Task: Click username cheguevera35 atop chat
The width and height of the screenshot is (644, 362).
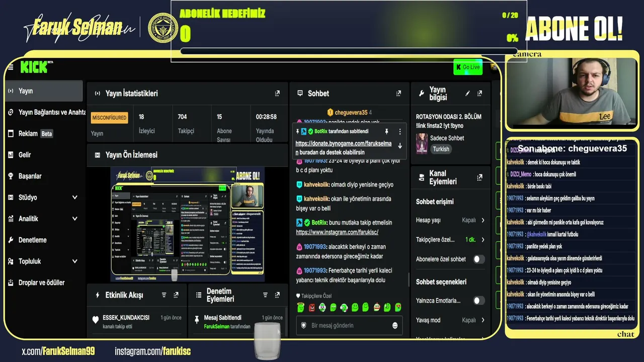Action: [x=351, y=113]
